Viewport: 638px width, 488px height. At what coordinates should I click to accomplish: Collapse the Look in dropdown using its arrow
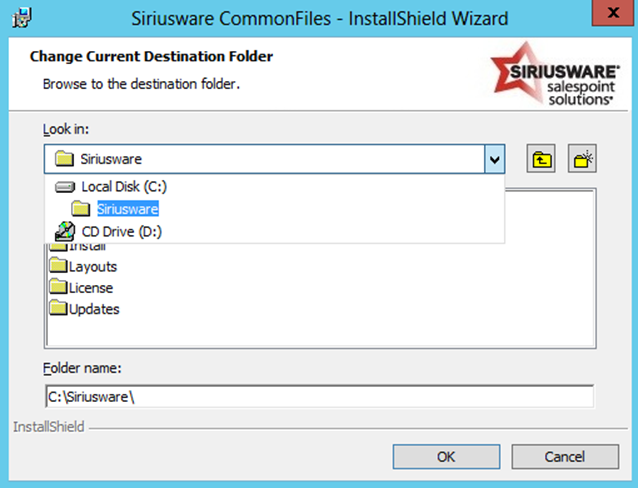[x=493, y=159]
